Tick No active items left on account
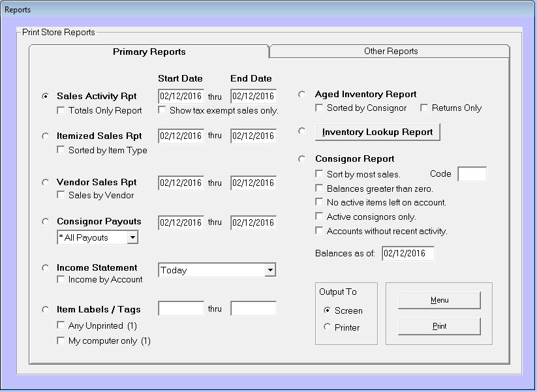This screenshot has height=392, width=537. 319,202
